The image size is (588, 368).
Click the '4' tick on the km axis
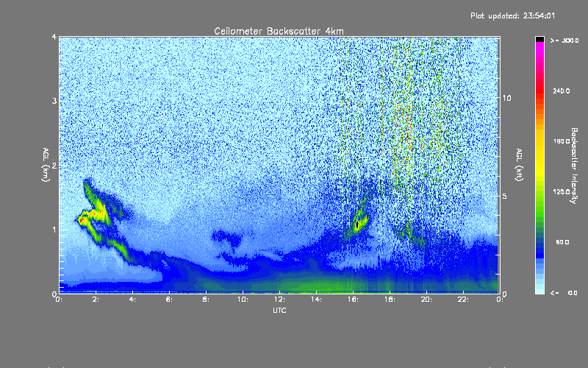54,38
